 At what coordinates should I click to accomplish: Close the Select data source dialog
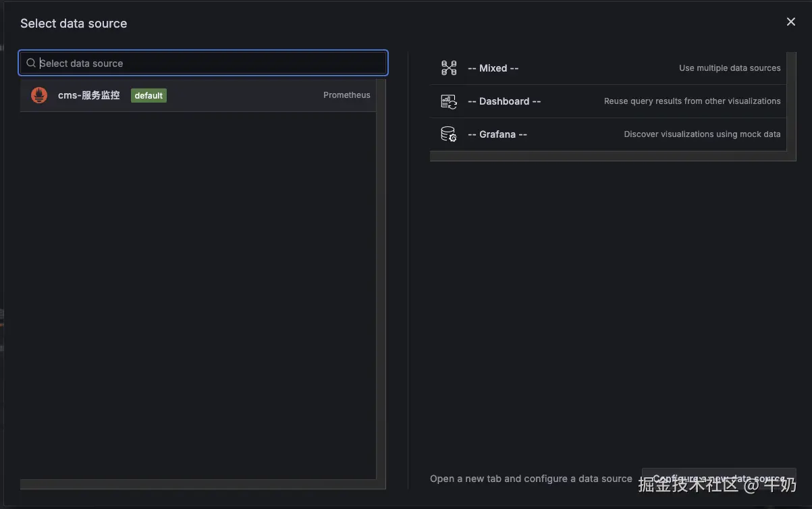[x=790, y=21]
